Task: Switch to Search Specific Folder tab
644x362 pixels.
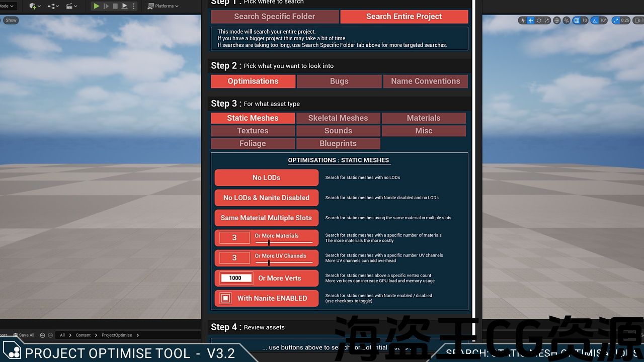Action: point(275,17)
